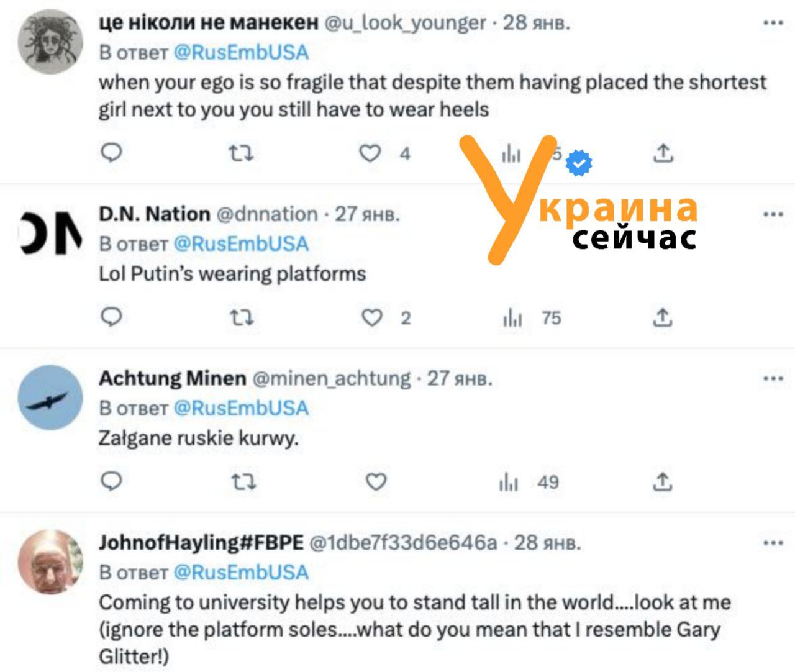Reply to D.N. Nation's tweet
Screen dimensions: 795x672
tap(112, 317)
